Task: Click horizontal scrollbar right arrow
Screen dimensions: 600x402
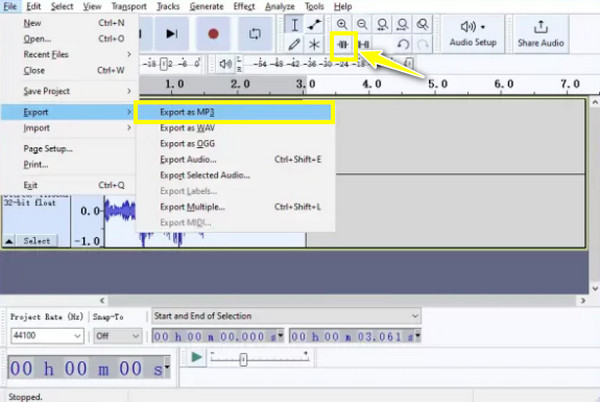Action: tap(583, 301)
